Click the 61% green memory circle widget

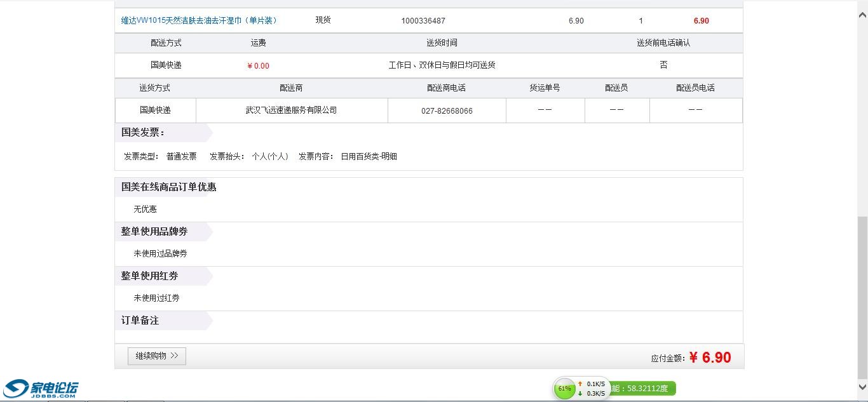coord(564,388)
